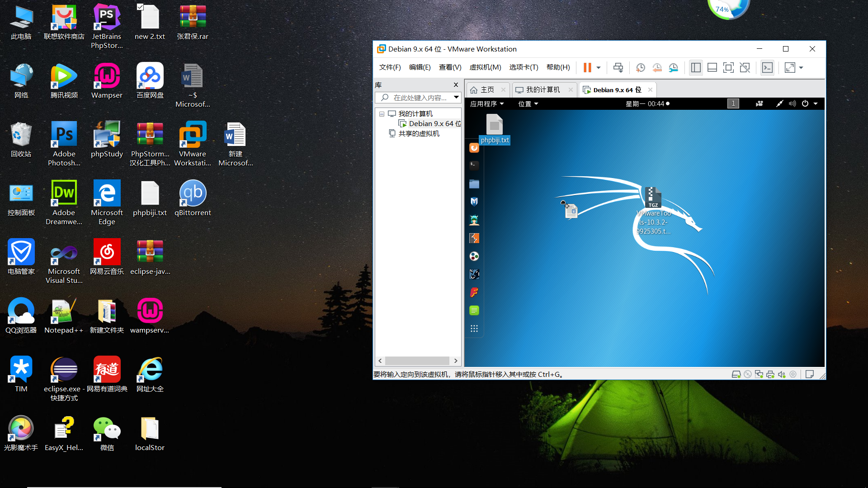Click the library scrollbar right arrow

click(x=456, y=361)
